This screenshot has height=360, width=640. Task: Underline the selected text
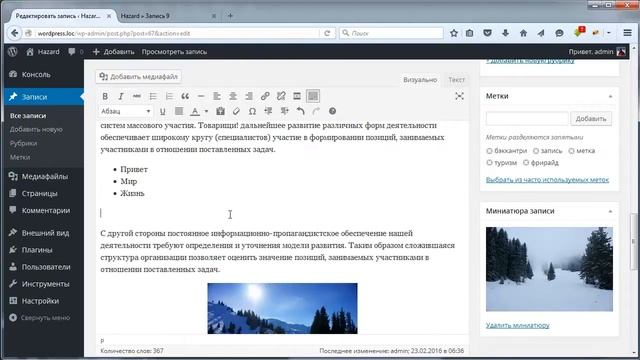[162, 111]
